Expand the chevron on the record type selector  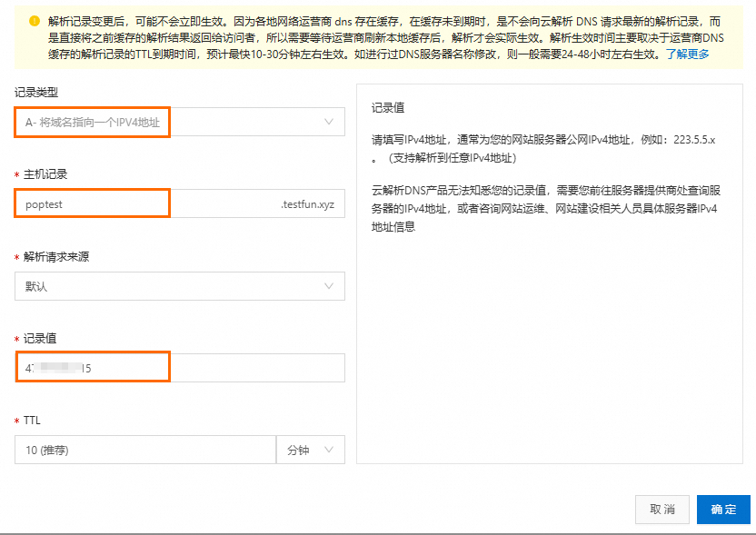[331, 121]
